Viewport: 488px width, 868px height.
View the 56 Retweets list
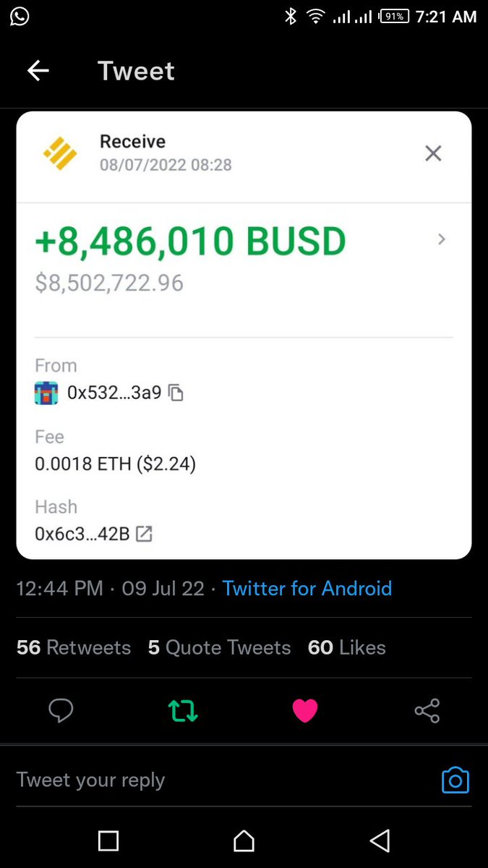[x=74, y=647]
